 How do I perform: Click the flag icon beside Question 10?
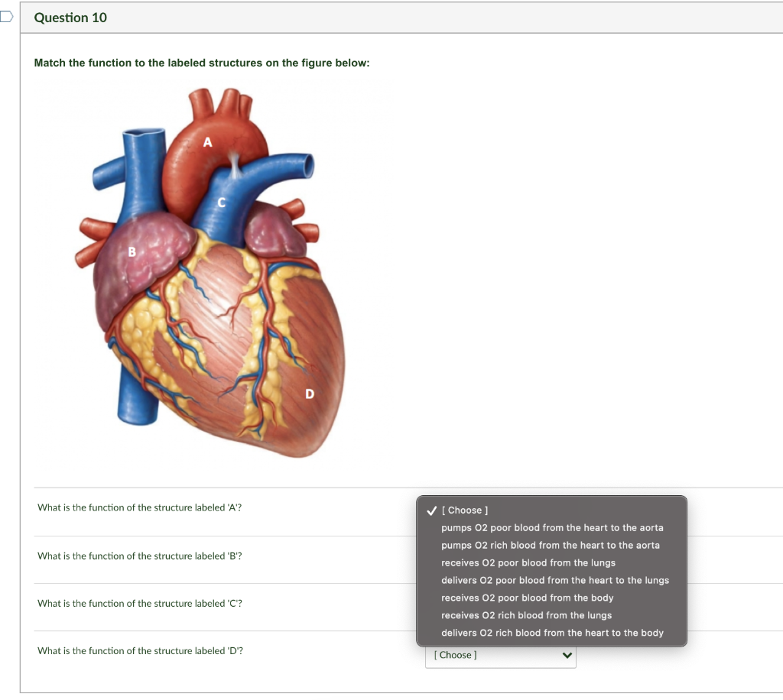[6, 17]
